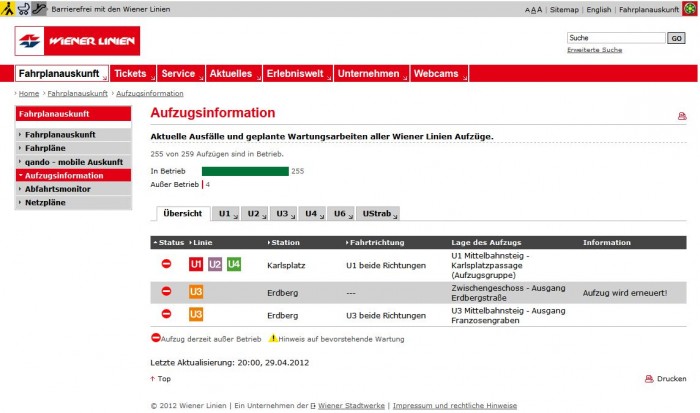Open qando - mobile Auskunft in sidebar

point(74,162)
